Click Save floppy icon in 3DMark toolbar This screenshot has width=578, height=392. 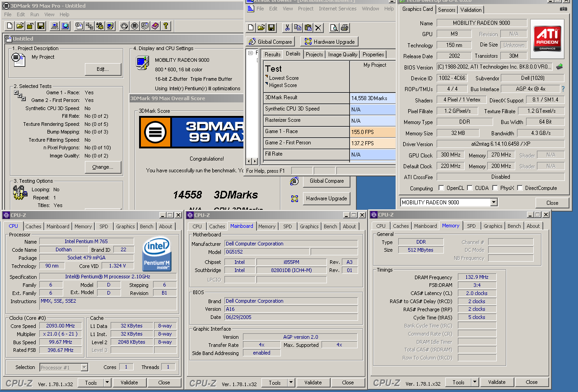pyautogui.click(x=41, y=26)
